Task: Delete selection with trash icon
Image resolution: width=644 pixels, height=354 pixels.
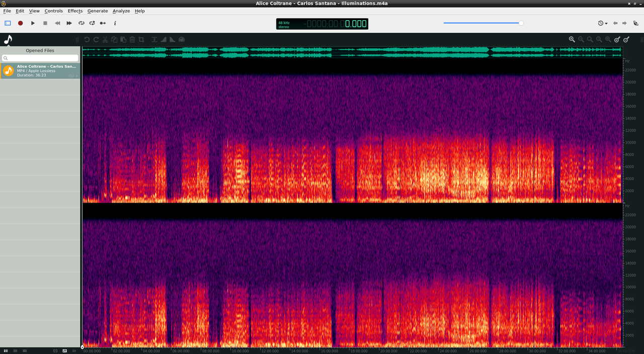Action: (132, 39)
